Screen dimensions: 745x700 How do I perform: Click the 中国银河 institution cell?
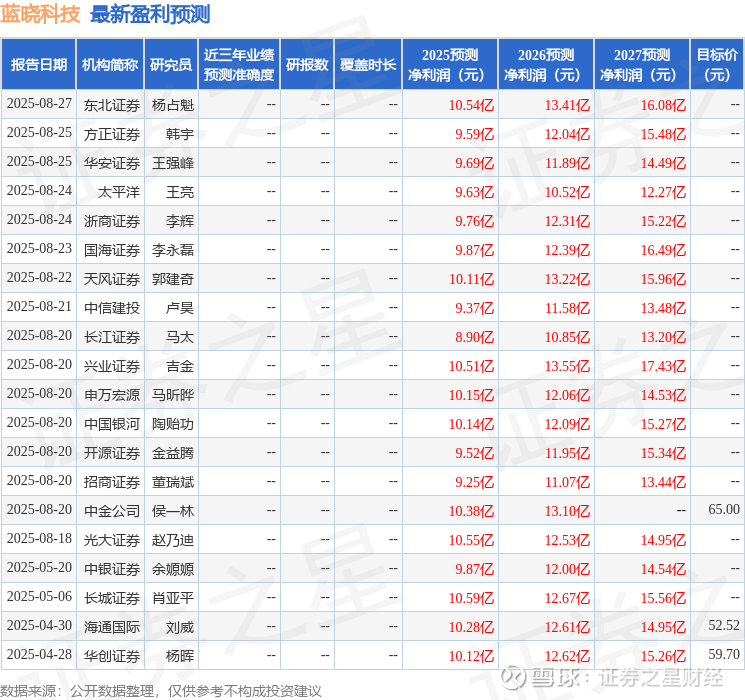[x=112, y=424]
